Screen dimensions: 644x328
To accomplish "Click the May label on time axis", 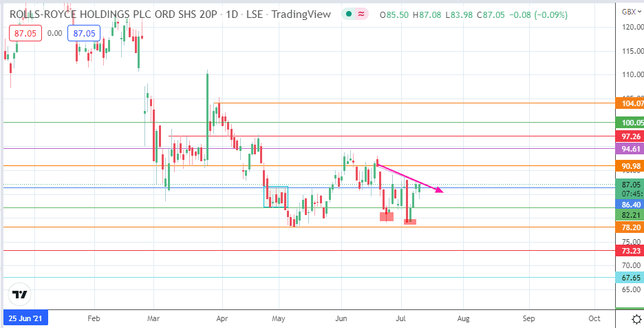I will tap(279, 318).
